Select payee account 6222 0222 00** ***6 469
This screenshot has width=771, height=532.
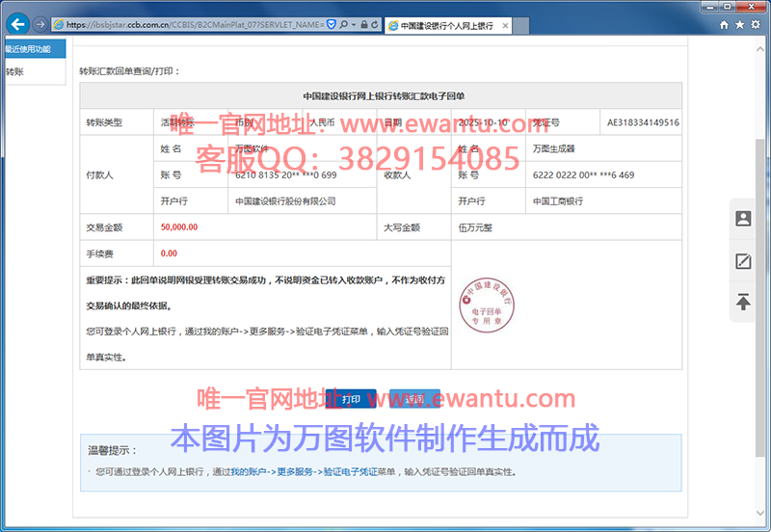tap(583, 175)
